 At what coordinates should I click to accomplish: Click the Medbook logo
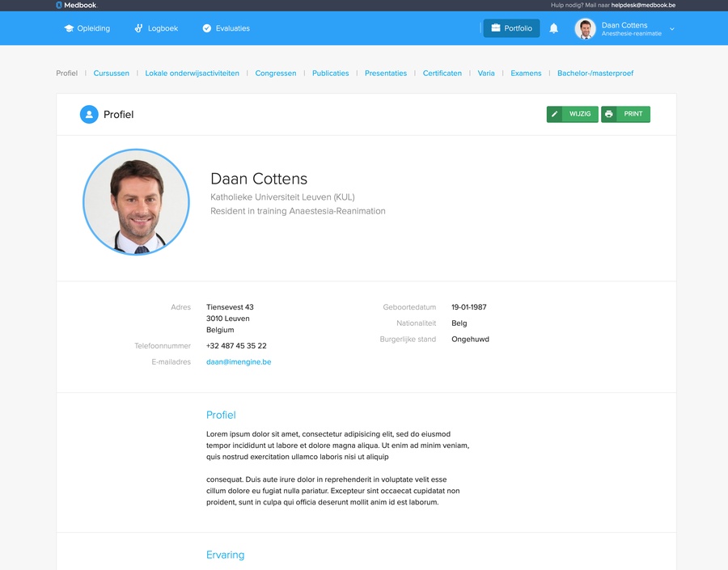click(x=76, y=5)
